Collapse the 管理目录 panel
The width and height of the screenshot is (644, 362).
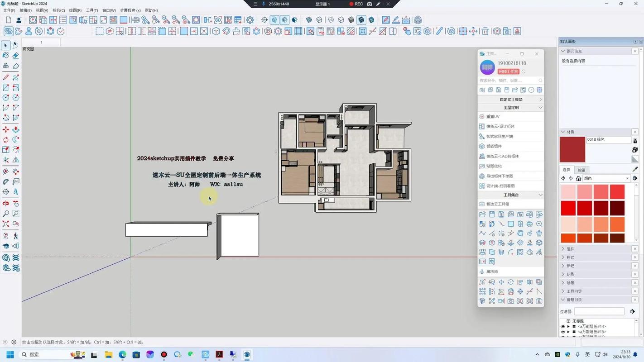point(563,300)
